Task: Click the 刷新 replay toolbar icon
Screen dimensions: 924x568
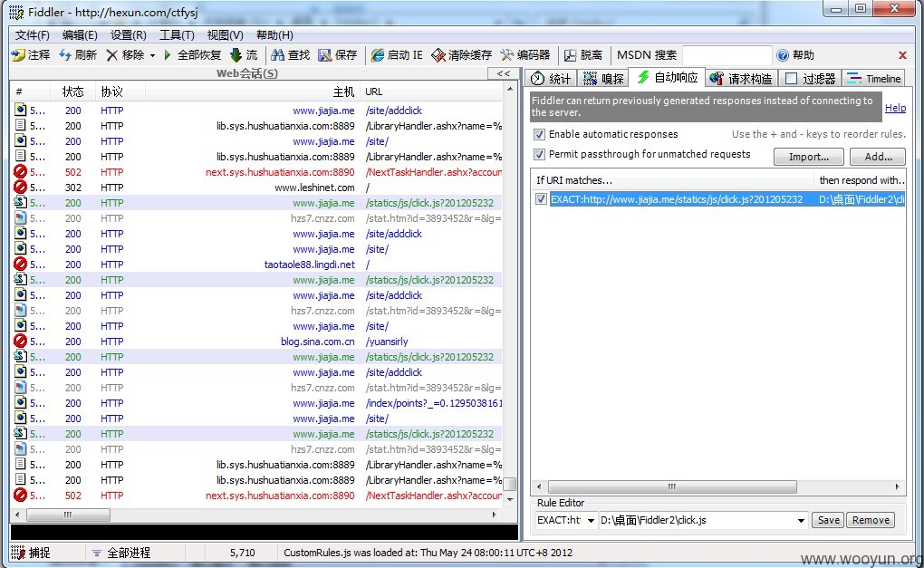Action: click(x=65, y=54)
